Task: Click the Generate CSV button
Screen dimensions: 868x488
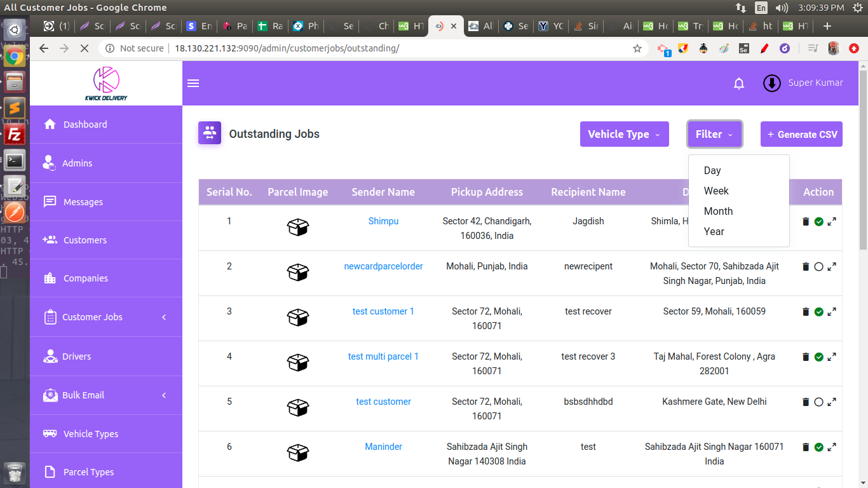Action: pos(801,134)
